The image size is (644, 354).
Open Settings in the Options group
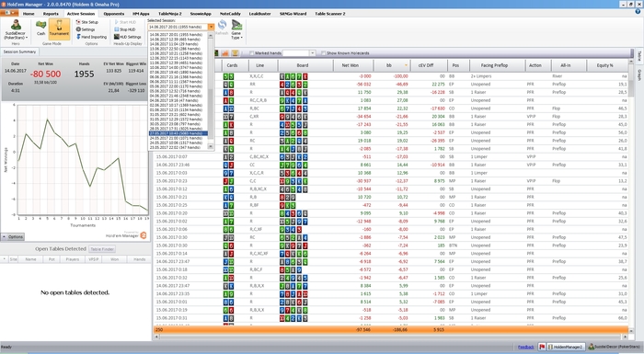[86, 29]
